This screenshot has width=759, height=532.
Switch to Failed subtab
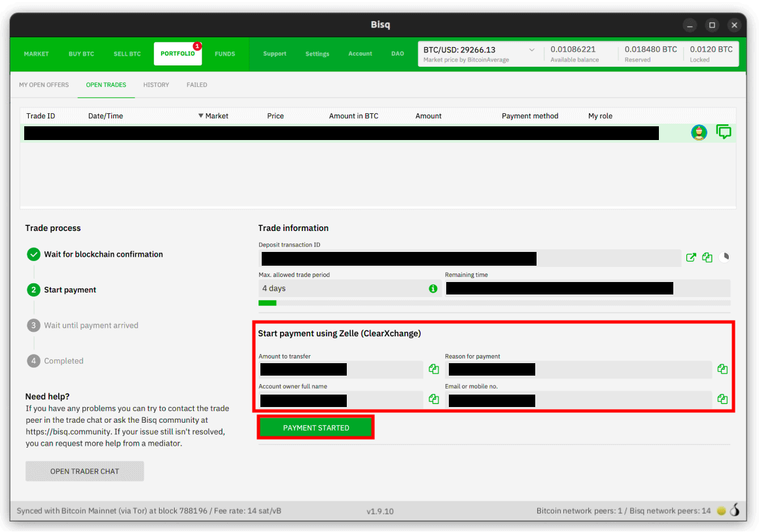tap(196, 84)
